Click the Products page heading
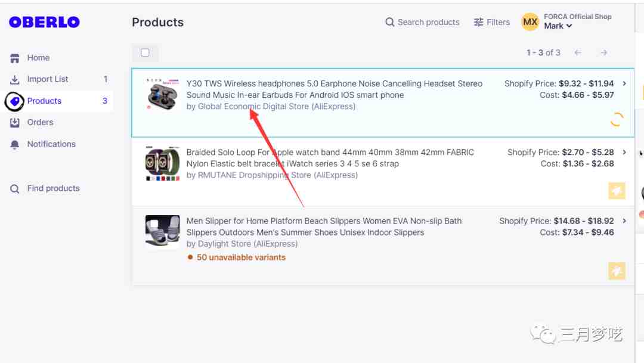 point(157,22)
